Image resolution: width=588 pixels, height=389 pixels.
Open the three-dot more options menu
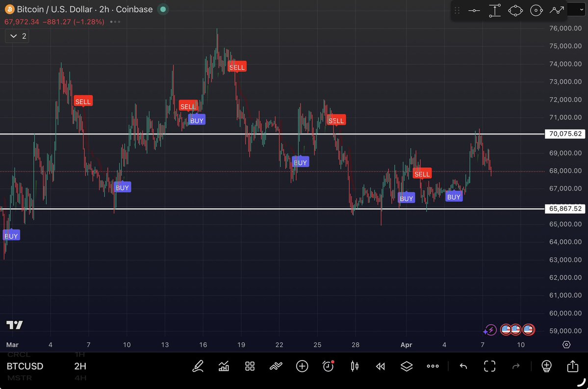click(x=433, y=366)
